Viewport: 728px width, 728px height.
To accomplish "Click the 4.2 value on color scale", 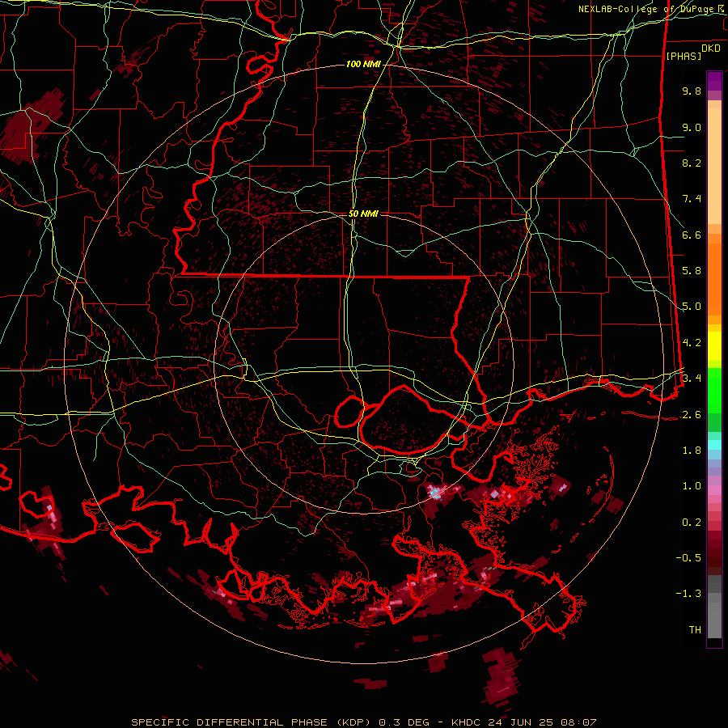I will click(x=692, y=343).
